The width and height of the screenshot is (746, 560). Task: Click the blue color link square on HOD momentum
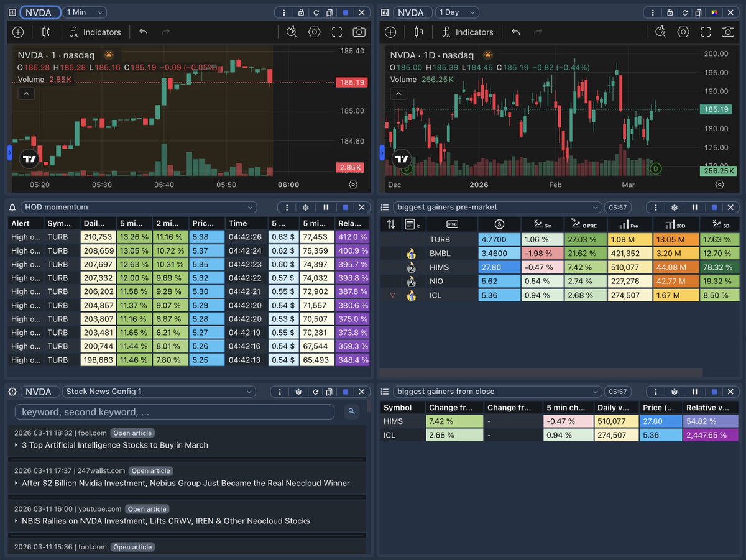click(x=345, y=208)
